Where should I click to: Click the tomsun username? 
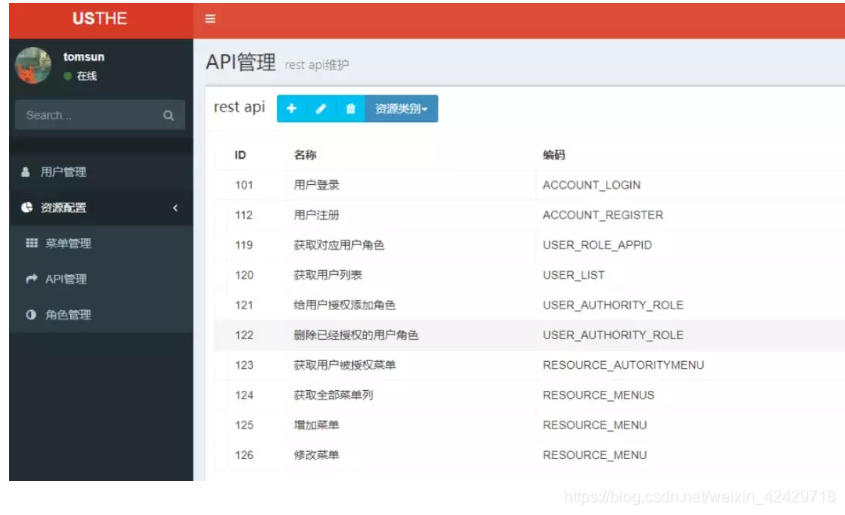pos(84,57)
